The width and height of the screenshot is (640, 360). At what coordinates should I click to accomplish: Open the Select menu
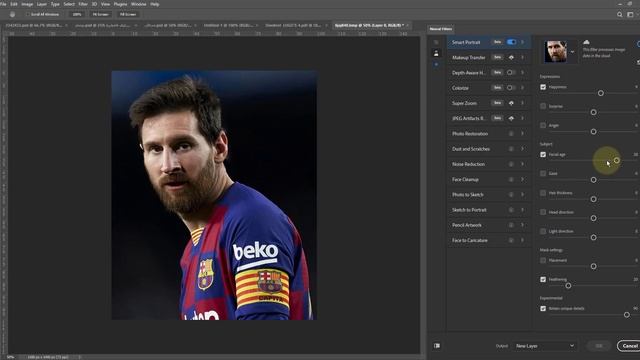click(69, 4)
